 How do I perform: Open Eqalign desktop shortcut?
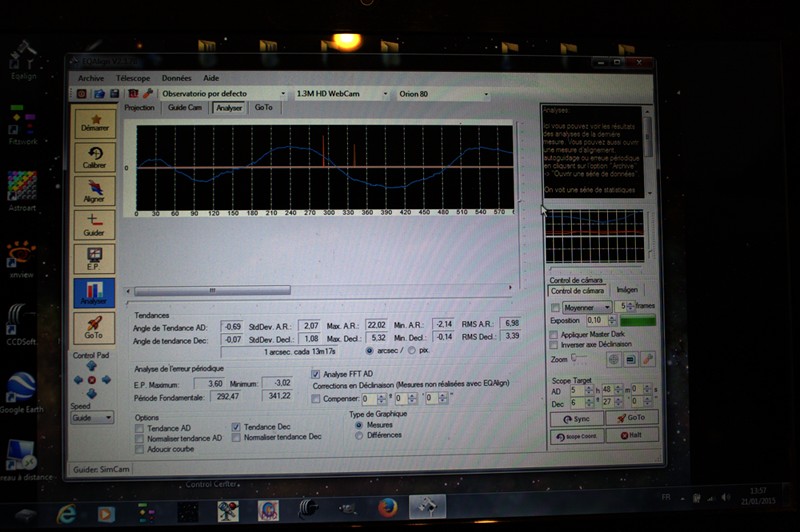tap(23, 60)
